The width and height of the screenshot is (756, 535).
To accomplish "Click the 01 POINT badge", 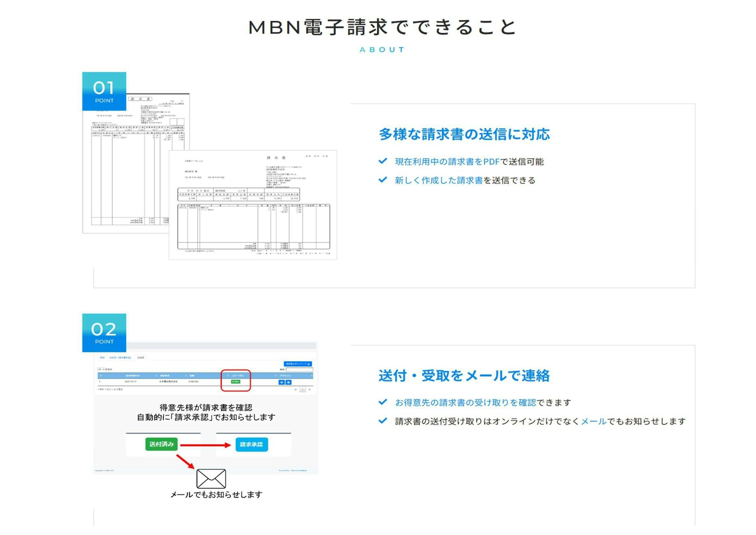I will click(104, 91).
